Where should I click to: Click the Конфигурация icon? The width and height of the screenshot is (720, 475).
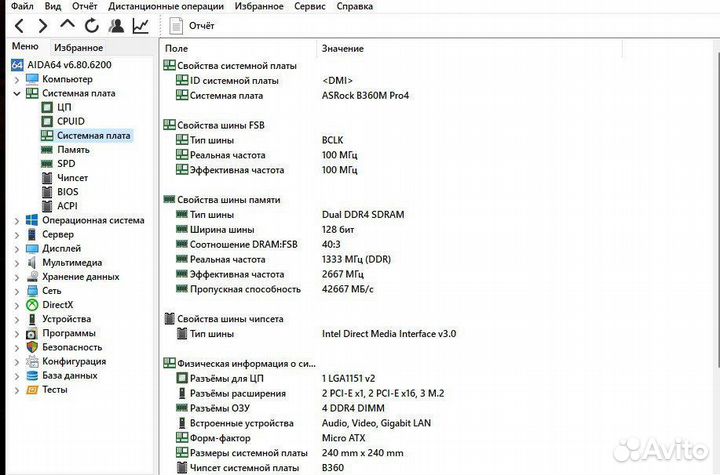tap(32, 362)
